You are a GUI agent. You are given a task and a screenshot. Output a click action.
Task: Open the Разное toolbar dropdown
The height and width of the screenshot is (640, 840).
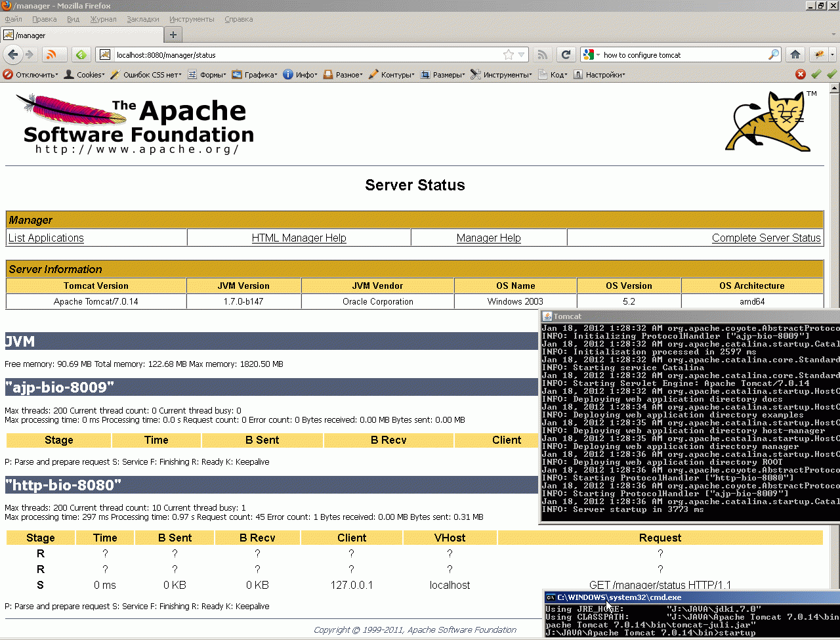point(343,75)
